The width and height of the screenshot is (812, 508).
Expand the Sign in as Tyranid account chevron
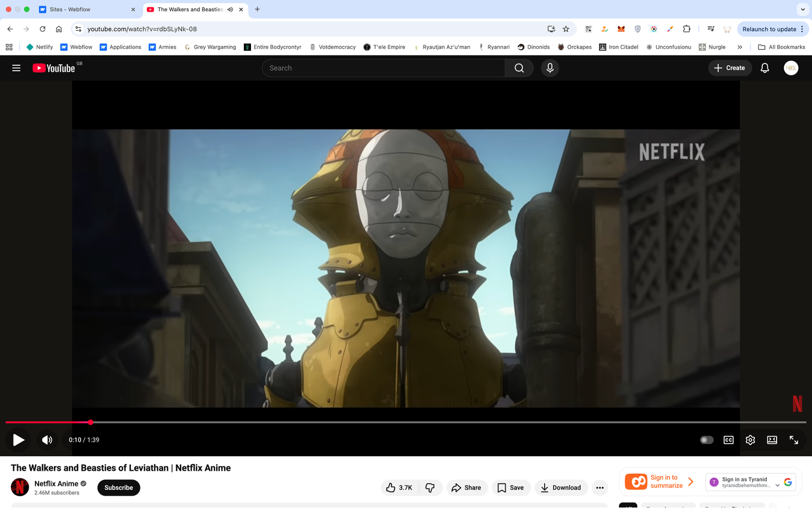777,485
